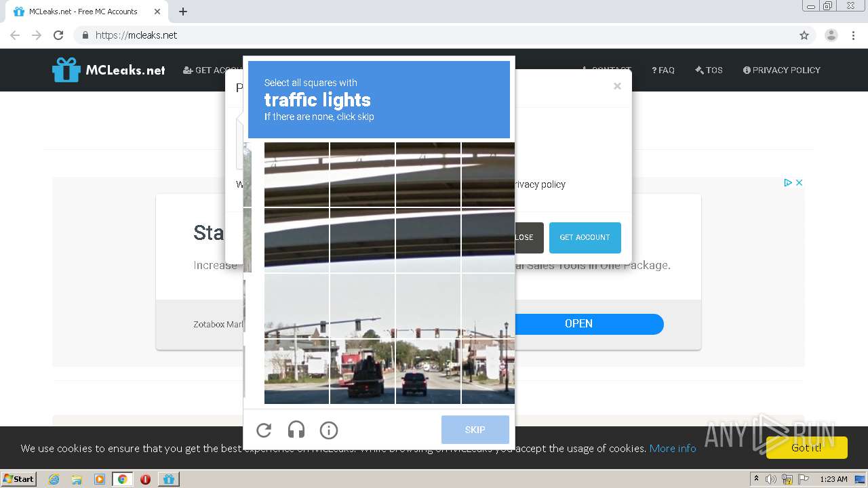
Task: Reload the captcha challenge
Action: point(264,430)
